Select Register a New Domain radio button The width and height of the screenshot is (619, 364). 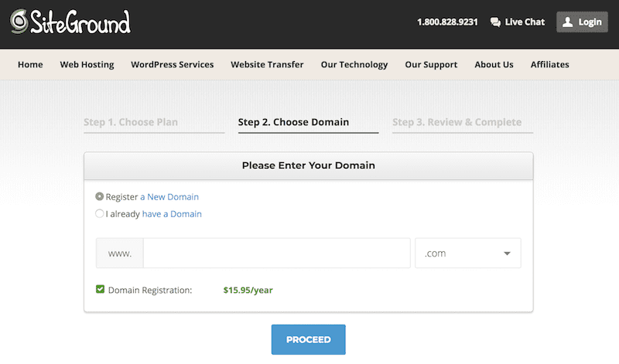click(100, 196)
